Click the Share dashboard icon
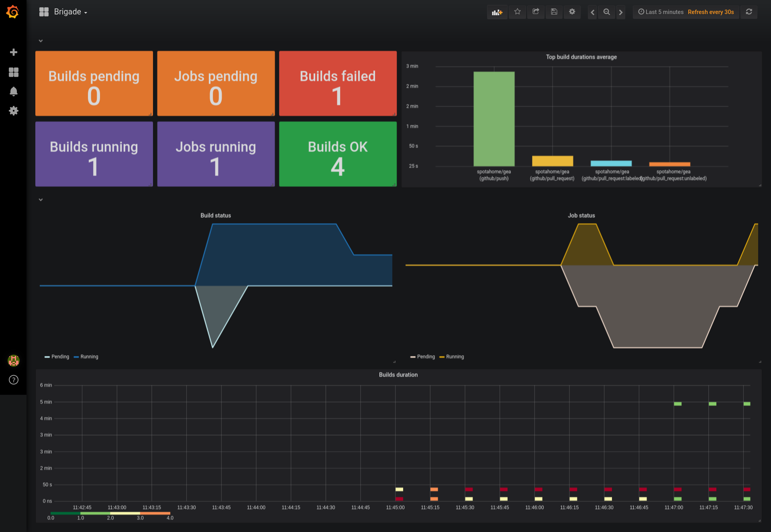Screen dimensions: 771x532 (536, 12)
